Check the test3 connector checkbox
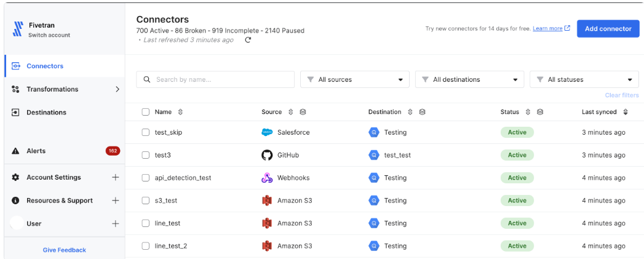The height and width of the screenshot is (259, 644). pos(145,155)
